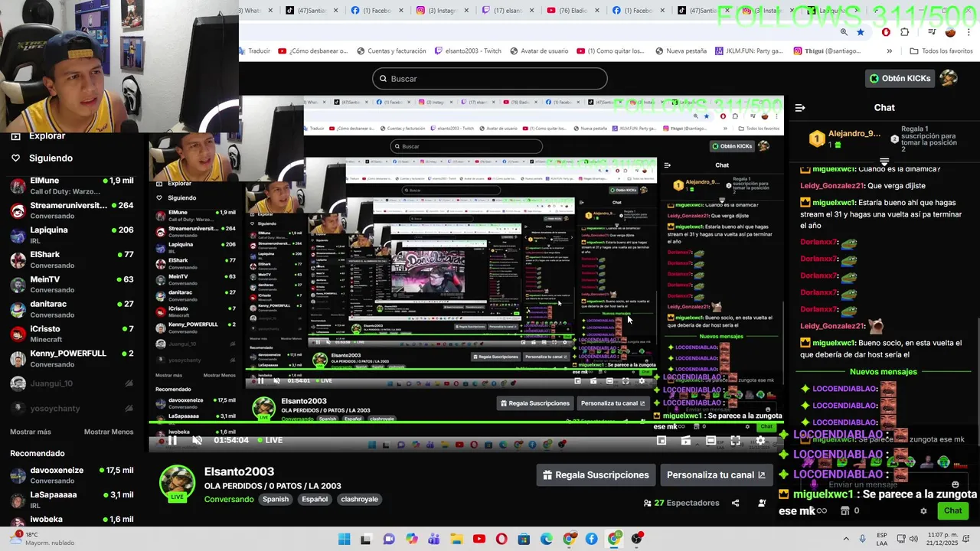980x551 pixels.
Task: Focus the Buscar search field
Action: [x=490, y=79]
